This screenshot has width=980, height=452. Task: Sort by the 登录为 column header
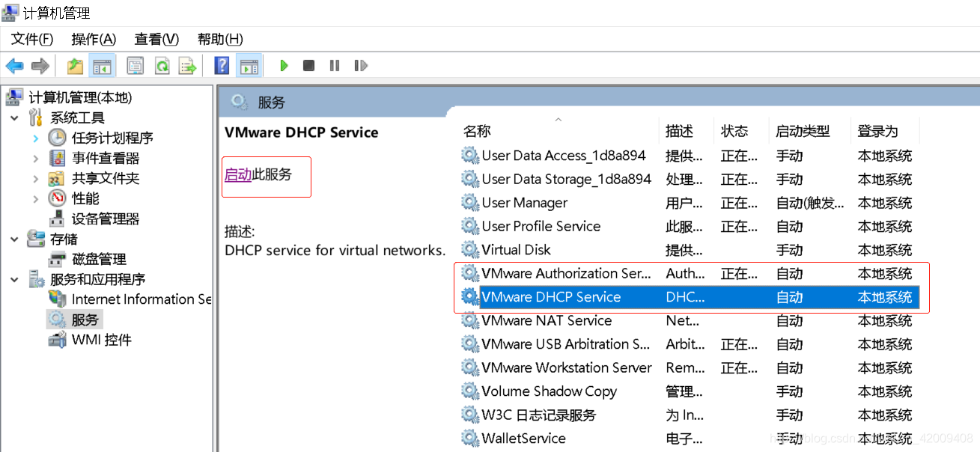point(878,132)
